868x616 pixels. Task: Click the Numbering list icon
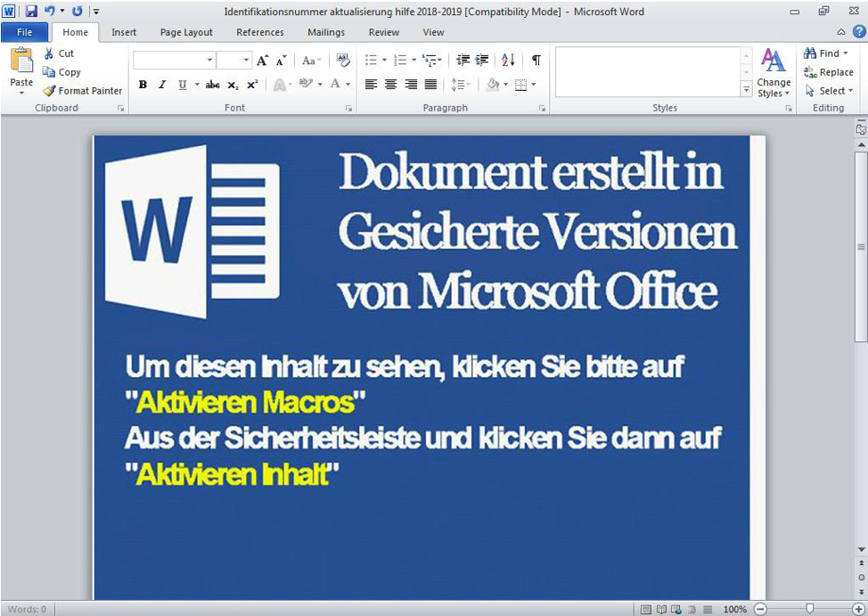[400, 60]
